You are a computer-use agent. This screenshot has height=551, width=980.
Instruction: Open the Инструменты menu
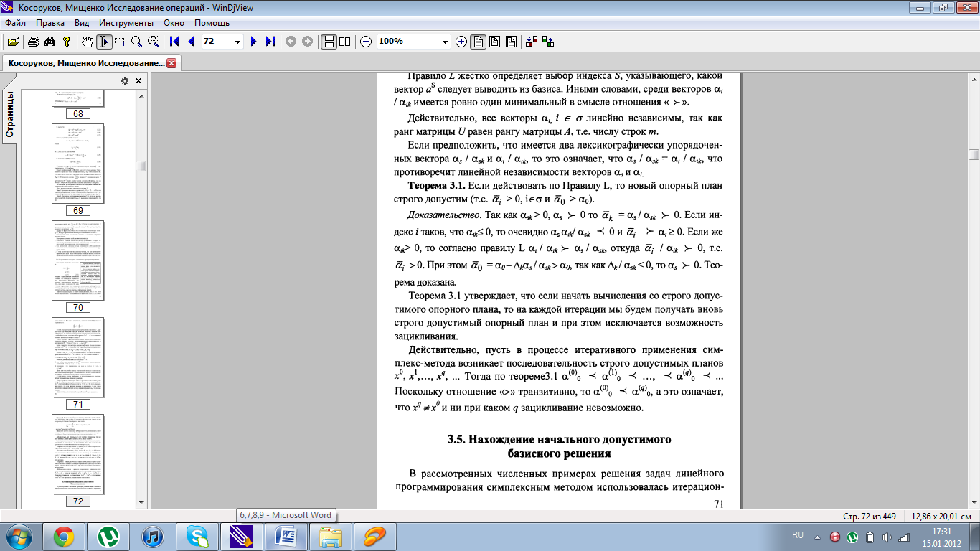pyautogui.click(x=127, y=23)
